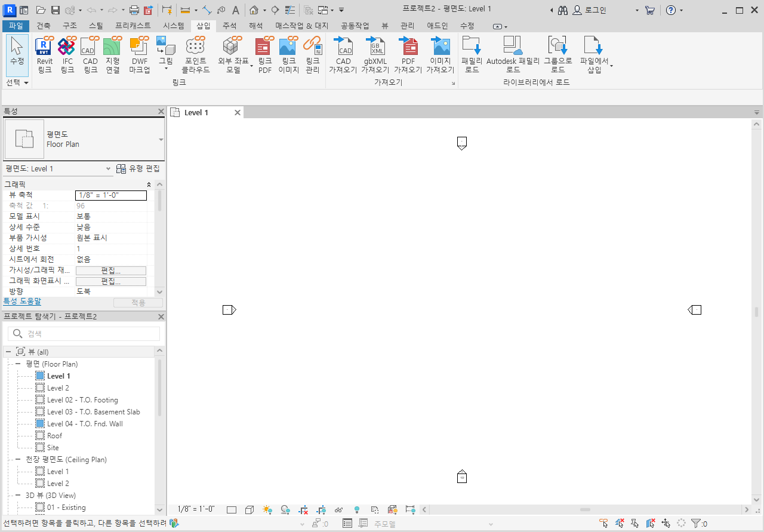Toggle Thin Lines in the quick access toolbar

(x=289, y=10)
